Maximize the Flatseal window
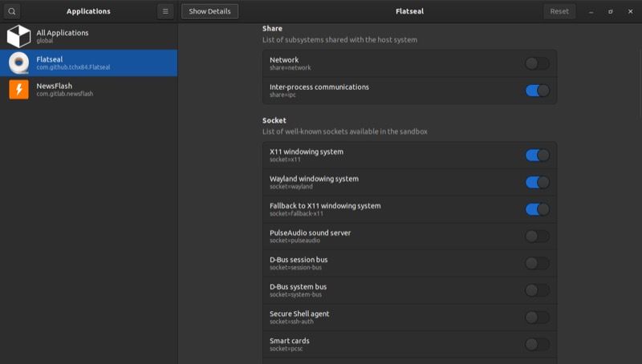This screenshot has height=364, width=642. coord(611,11)
